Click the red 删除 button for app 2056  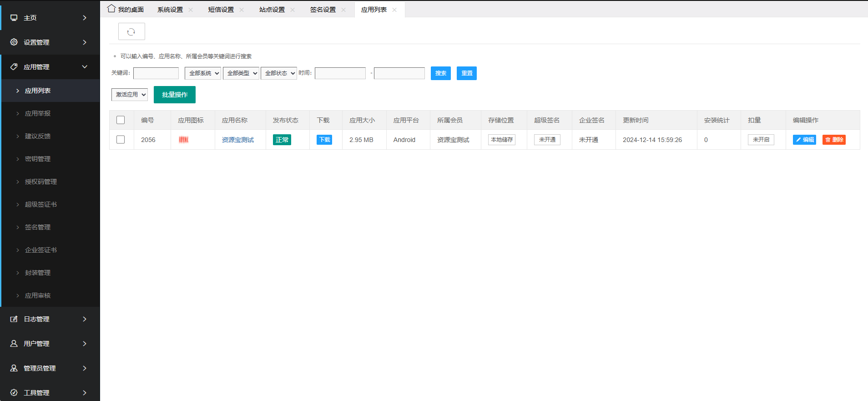point(834,140)
